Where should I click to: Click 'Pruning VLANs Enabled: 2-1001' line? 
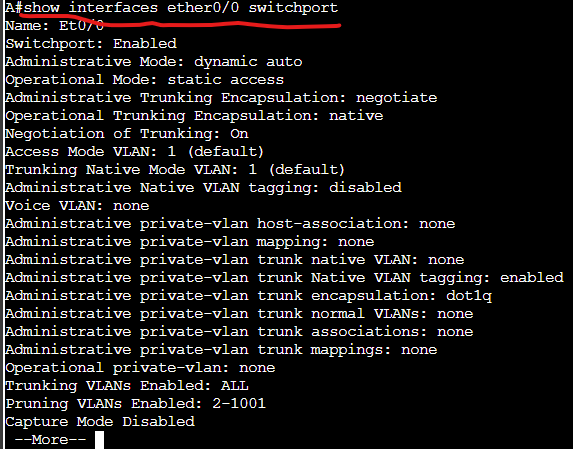(x=136, y=404)
